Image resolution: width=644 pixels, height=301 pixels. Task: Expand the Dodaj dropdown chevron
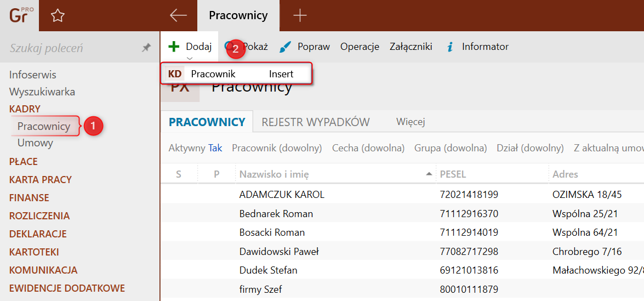[189, 58]
